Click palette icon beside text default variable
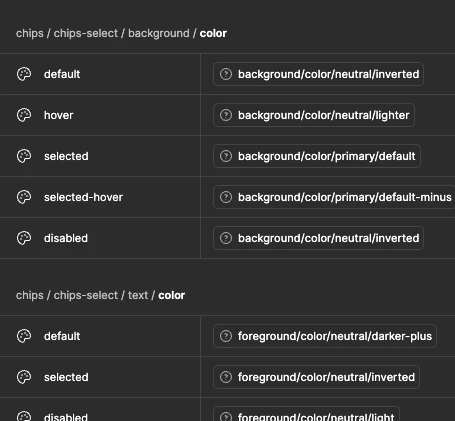The image size is (455, 421). click(x=24, y=336)
